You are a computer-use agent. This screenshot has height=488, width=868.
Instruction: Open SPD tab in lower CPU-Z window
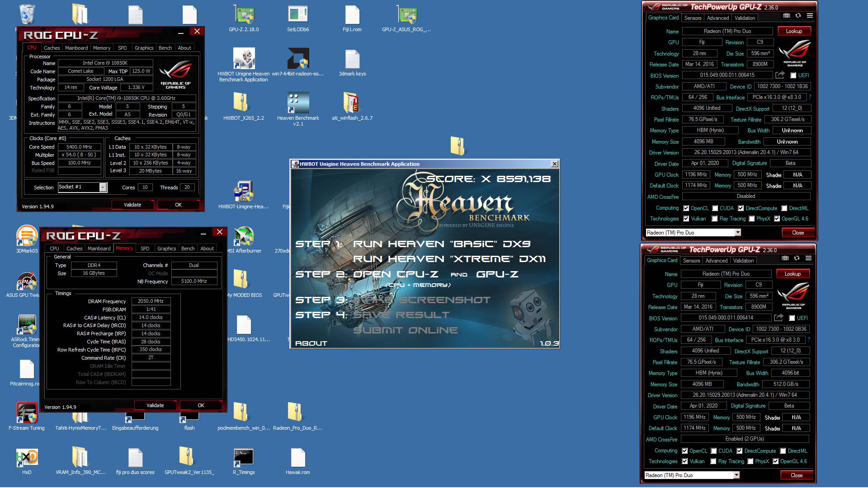(145, 249)
